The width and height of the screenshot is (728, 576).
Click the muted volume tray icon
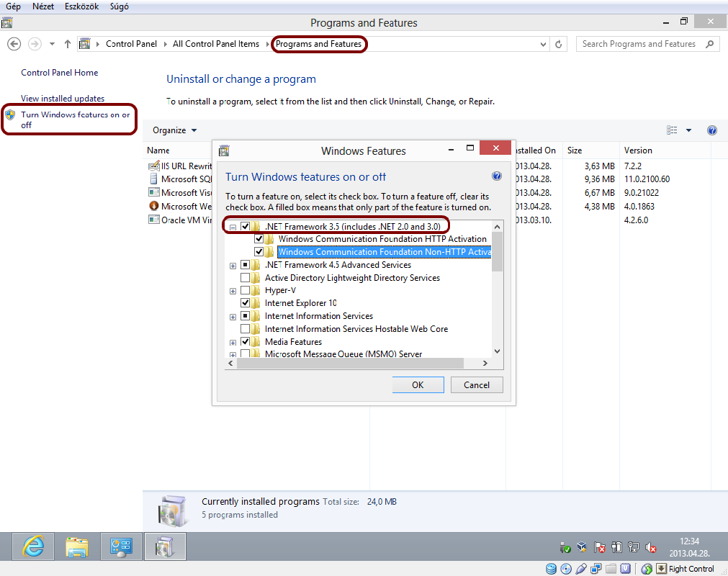pyautogui.click(x=650, y=548)
